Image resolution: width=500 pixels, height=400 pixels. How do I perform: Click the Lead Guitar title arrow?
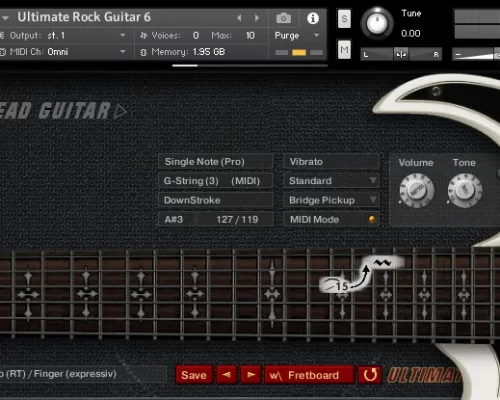click(x=120, y=111)
